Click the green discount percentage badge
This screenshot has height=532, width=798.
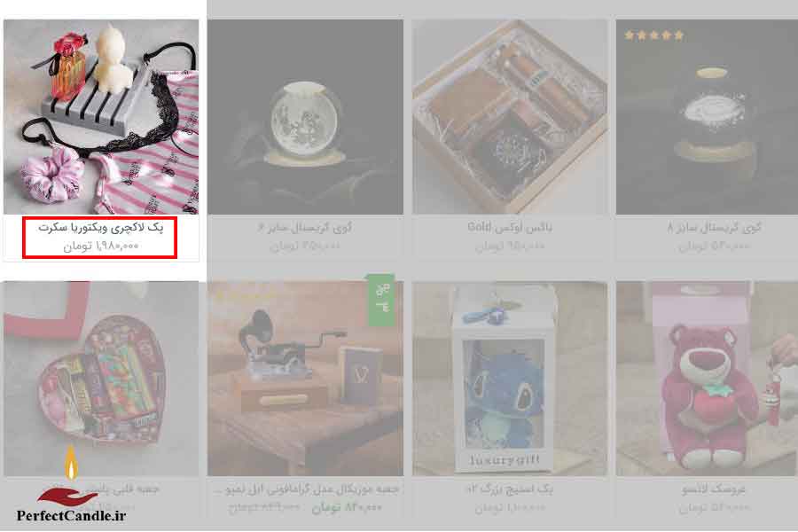(380, 300)
